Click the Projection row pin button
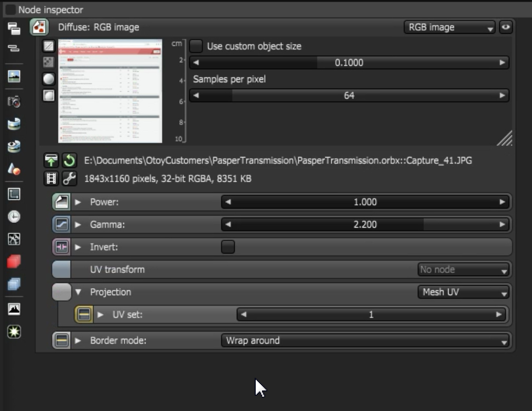The height and width of the screenshot is (411, 532). (61, 292)
